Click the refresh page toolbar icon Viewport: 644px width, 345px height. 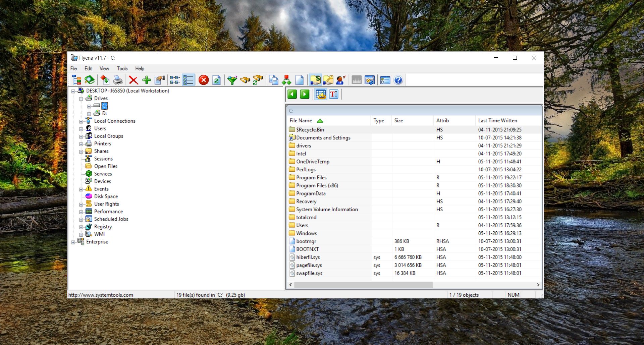[x=217, y=80]
